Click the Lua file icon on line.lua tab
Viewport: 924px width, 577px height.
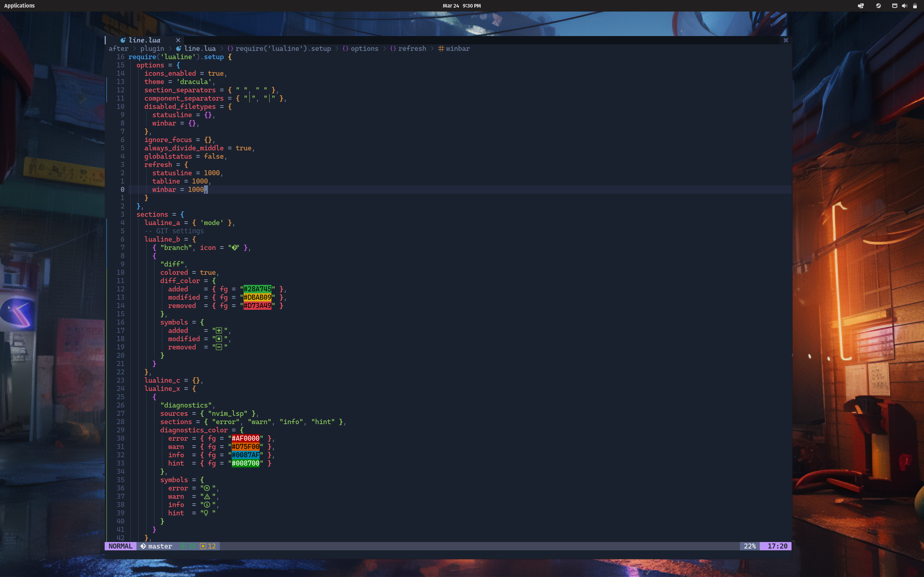pos(123,40)
